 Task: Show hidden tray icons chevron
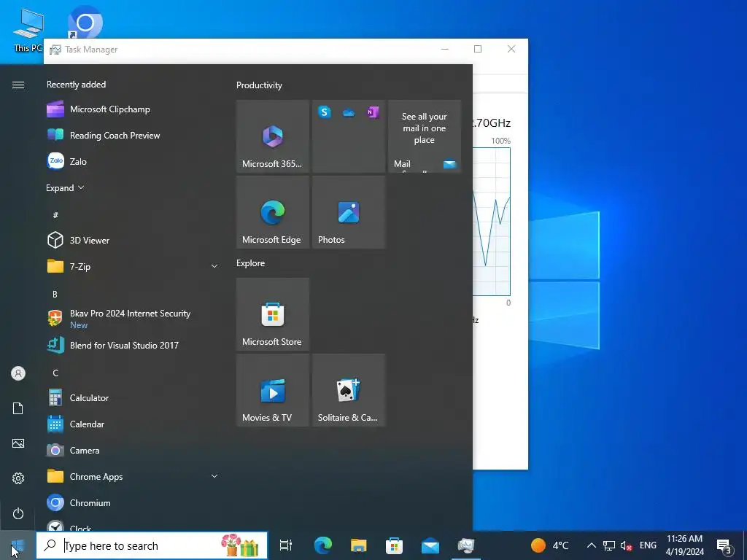coord(591,545)
